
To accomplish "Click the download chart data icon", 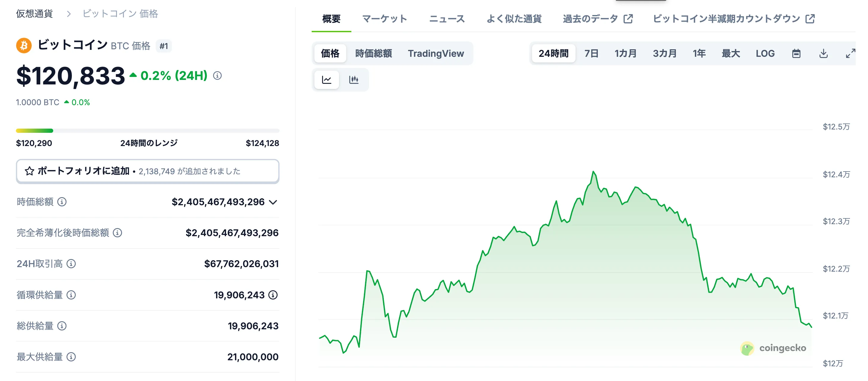I will coord(823,53).
